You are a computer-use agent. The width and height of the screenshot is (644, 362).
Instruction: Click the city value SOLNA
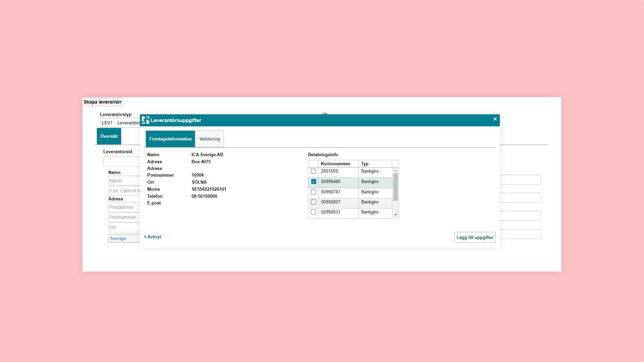click(x=199, y=182)
